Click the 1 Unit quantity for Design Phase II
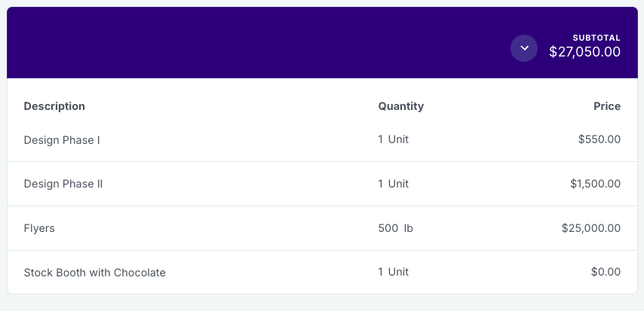This screenshot has width=644, height=311. point(394,184)
